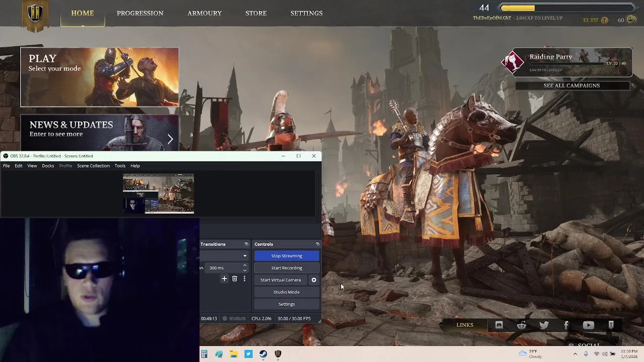Toggle Studio Mode in OBS
644x362 pixels.
pyautogui.click(x=287, y=292)
